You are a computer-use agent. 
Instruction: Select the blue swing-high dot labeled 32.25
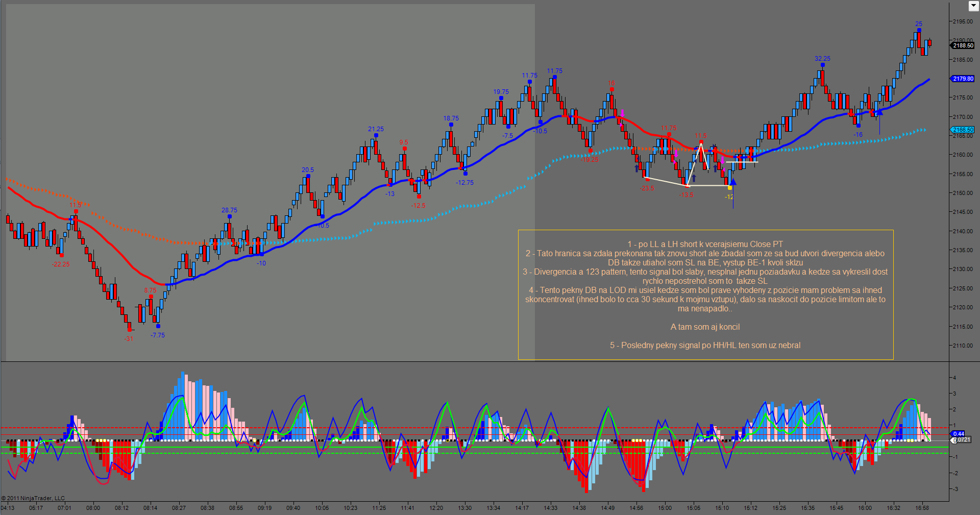coord(822,65)
